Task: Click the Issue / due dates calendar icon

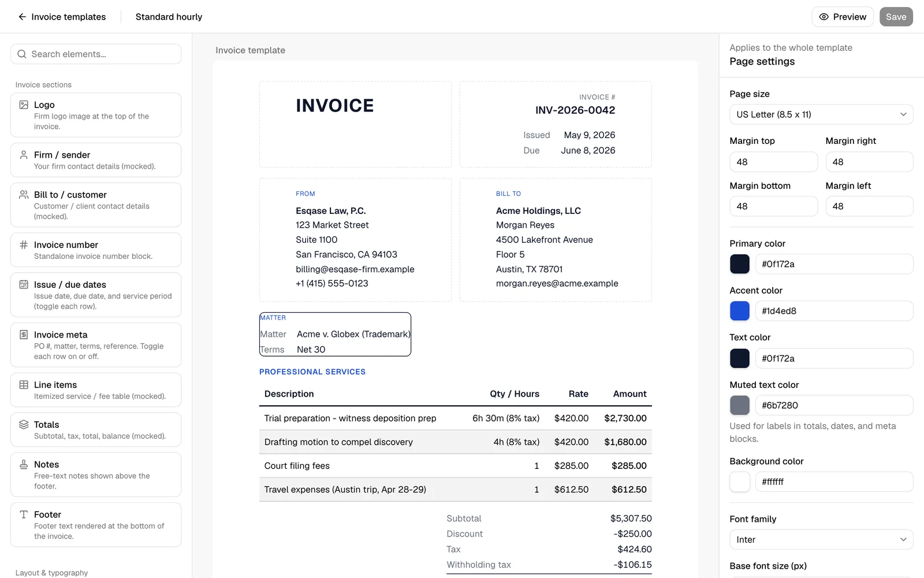Action: tap(24, 284)
